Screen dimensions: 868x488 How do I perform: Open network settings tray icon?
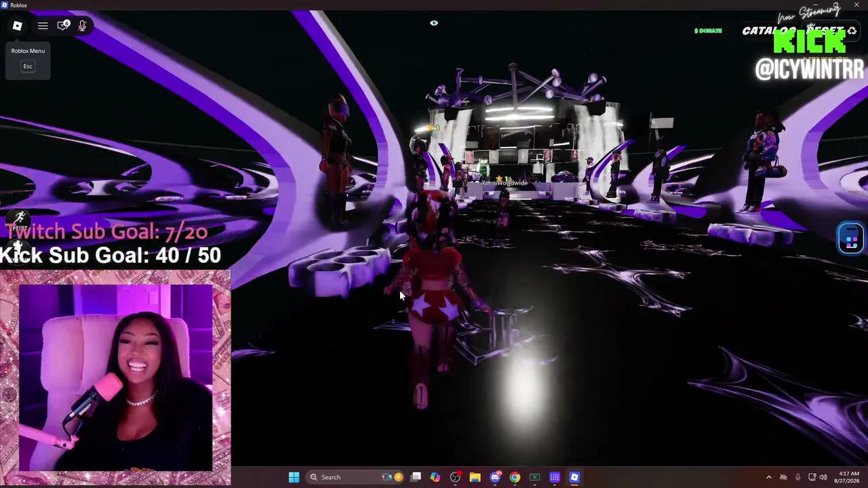(x=812, y=477)
